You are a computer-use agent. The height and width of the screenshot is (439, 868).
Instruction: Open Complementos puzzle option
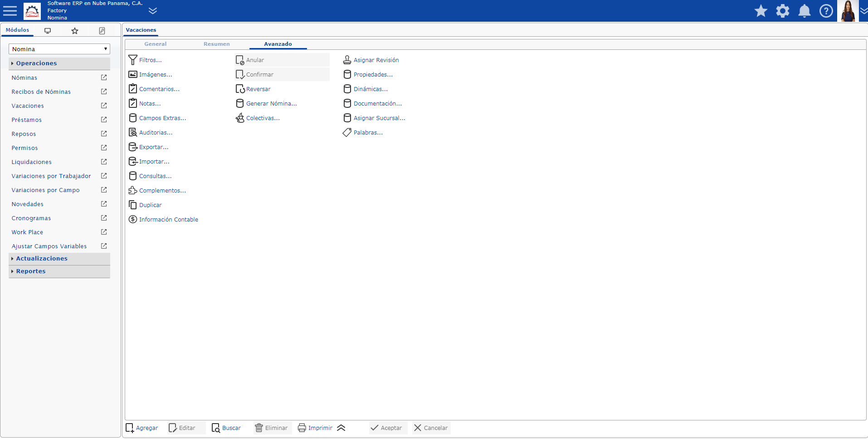157,190
